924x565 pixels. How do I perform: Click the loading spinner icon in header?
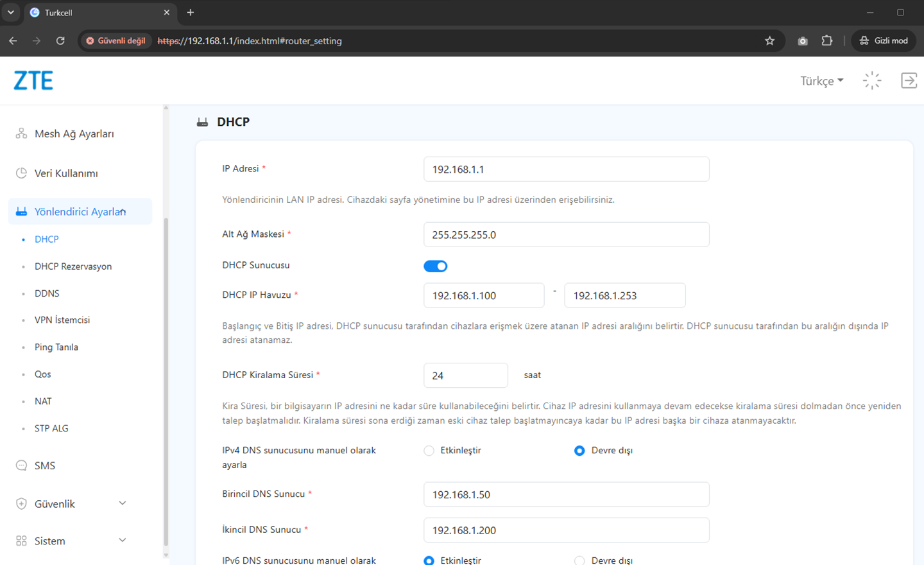coord(872,80)
